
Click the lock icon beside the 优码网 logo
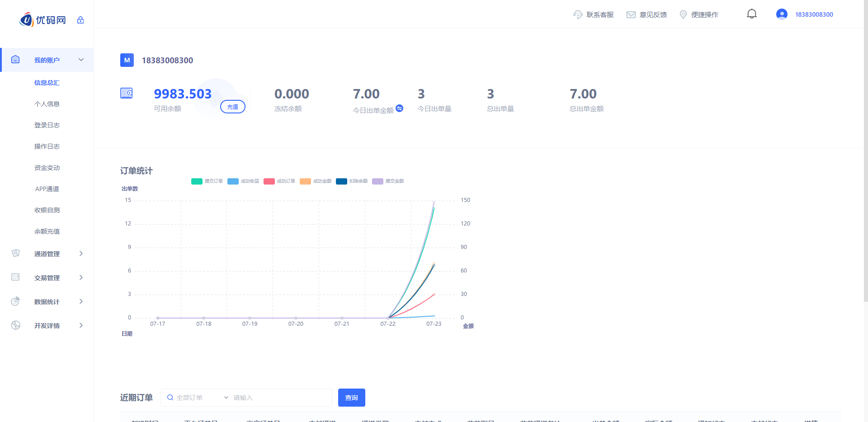[80, 20]
